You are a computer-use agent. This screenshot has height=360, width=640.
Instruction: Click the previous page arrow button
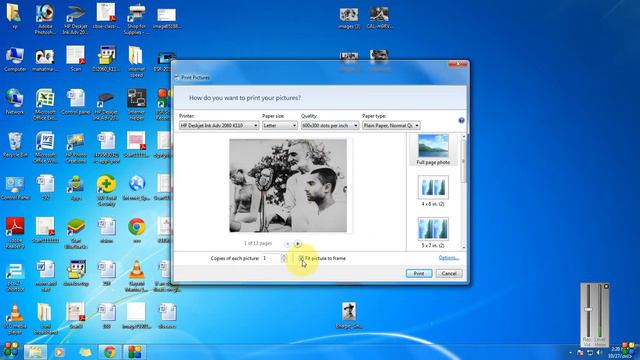[x=287, y=244]
